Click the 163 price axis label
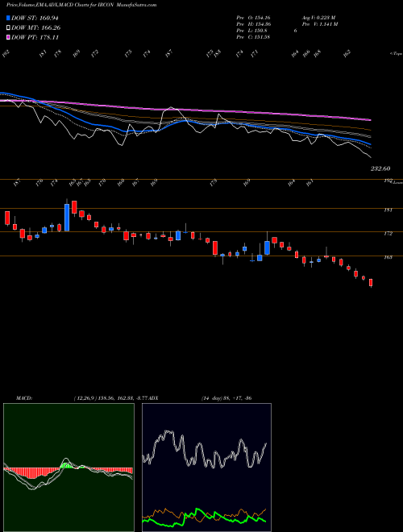This screenshot has width=403, height=532. (x=388, y=257)
